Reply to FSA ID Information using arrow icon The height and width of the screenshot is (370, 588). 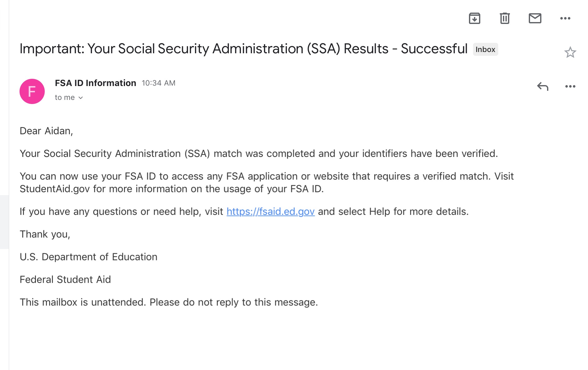543,86
